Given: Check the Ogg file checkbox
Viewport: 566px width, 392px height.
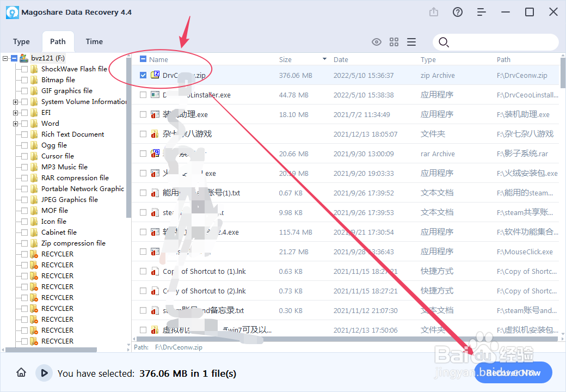Looking at the screenshot, I should pos(24,145).
